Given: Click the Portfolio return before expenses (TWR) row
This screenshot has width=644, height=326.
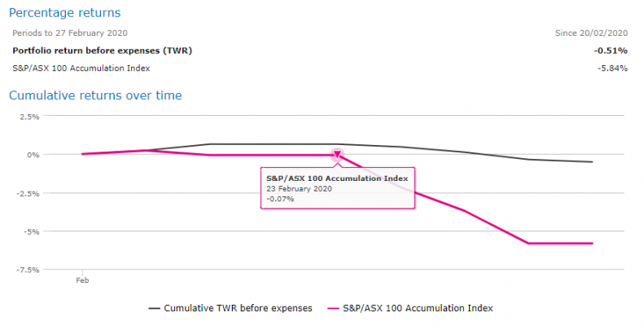Looking at the screenshot, I should 103,50.
